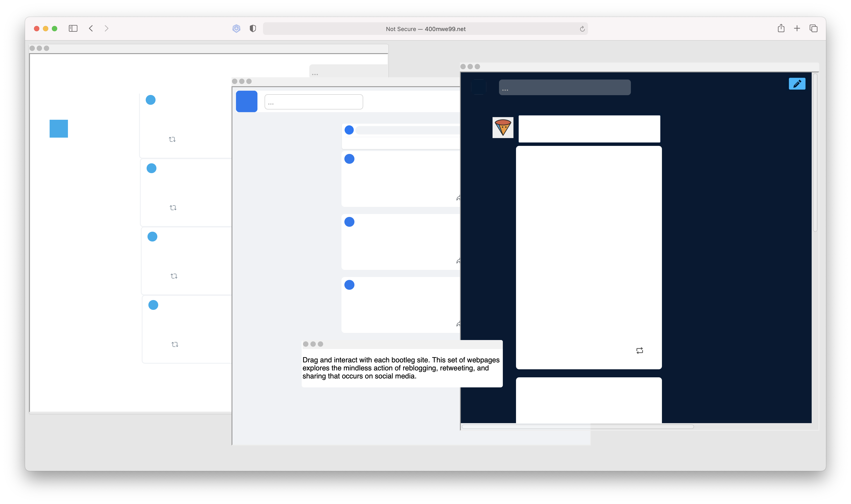Click the title bar of the left window
851x504 pixels.
coord(209,48)
